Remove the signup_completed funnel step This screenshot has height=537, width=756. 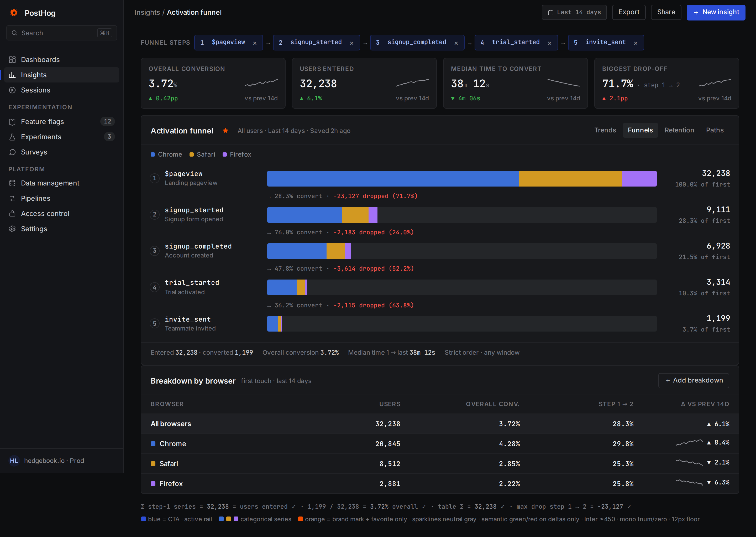[456, 43]
